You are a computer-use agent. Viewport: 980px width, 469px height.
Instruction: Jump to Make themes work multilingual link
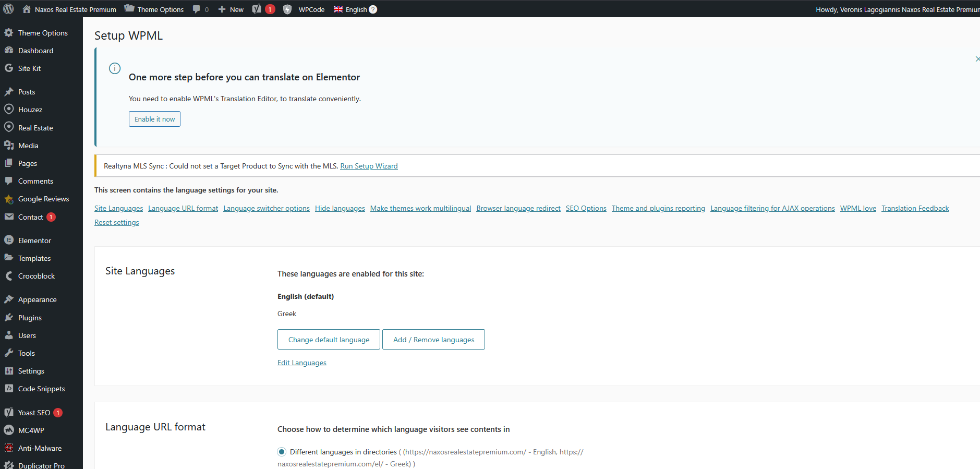tap(420, 208)
